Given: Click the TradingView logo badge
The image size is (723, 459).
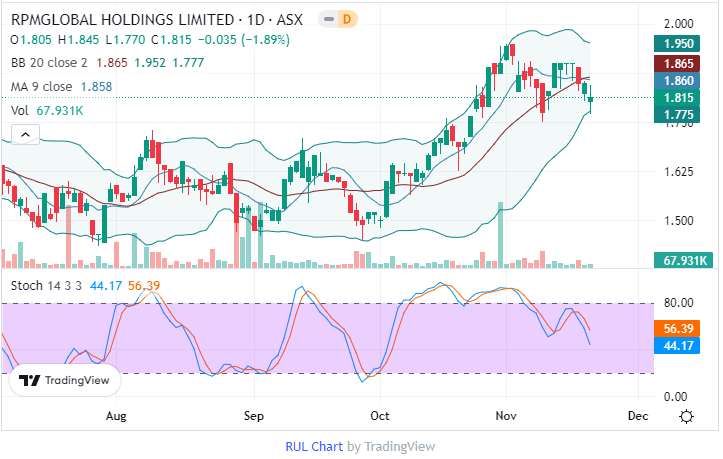Looking at the screenshot, I should pos(65,381).
